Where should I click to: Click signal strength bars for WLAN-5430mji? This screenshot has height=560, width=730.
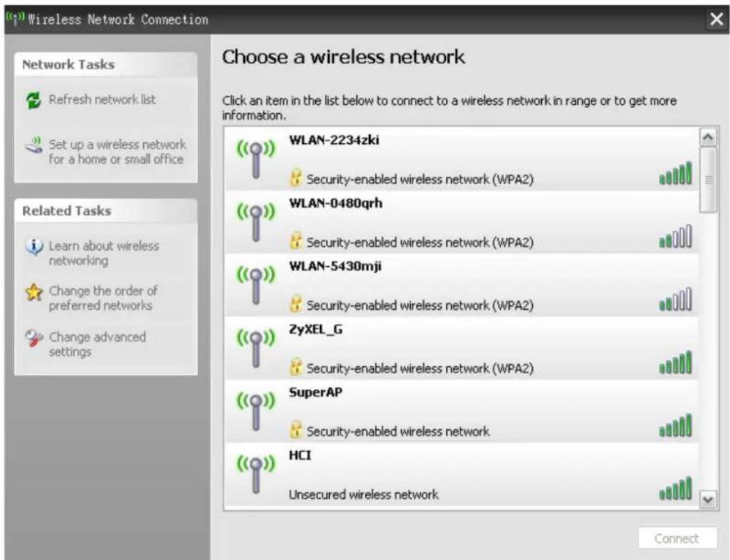pos(675,299)
